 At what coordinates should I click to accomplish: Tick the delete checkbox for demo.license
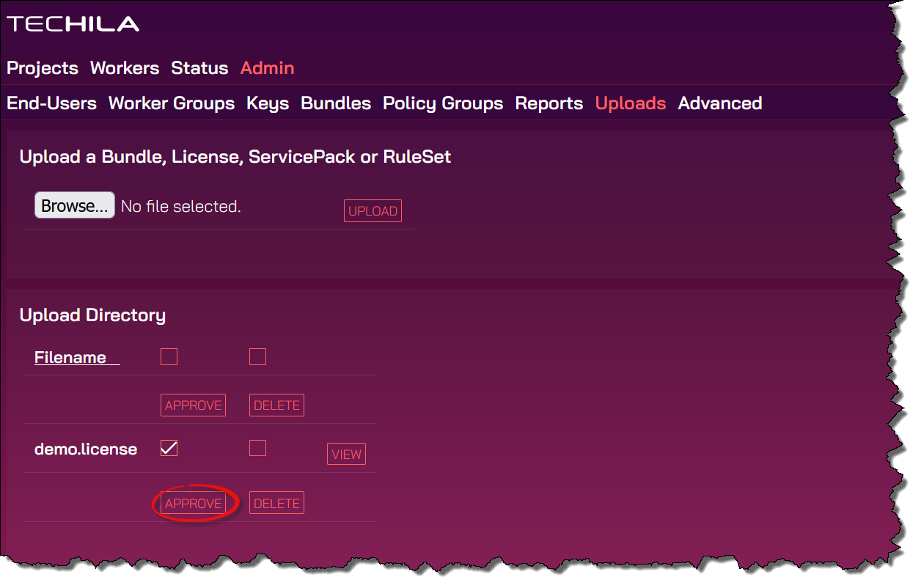coord(257,448)
